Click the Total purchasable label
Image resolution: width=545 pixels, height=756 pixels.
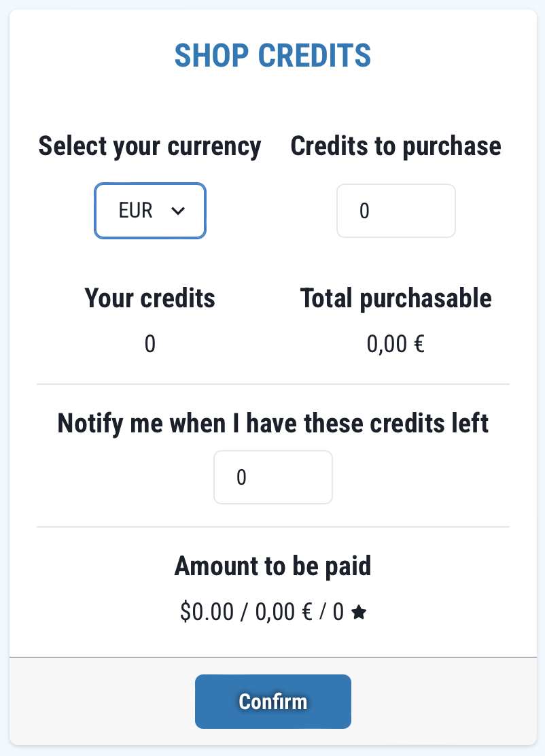pyautogui.click(x=395, y=298)
